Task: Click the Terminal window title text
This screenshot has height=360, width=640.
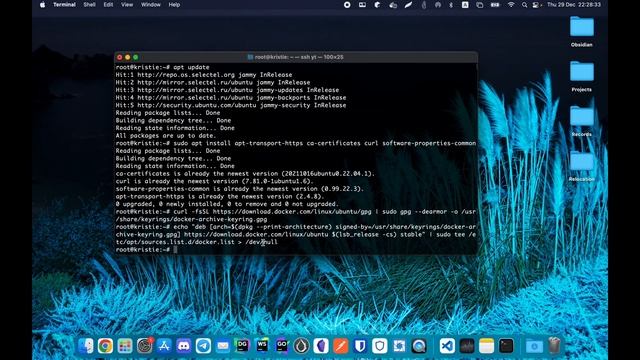Action: click(299, 57)
